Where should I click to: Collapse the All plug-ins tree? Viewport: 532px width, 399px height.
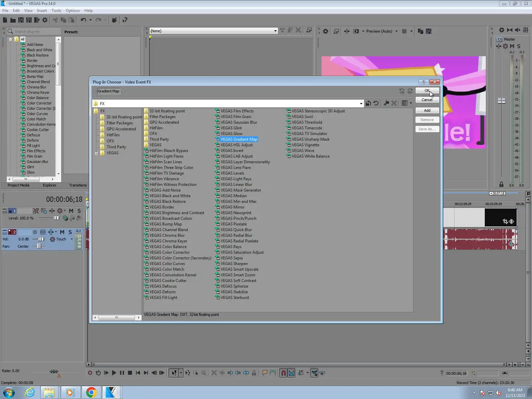[x=10, y=39]
